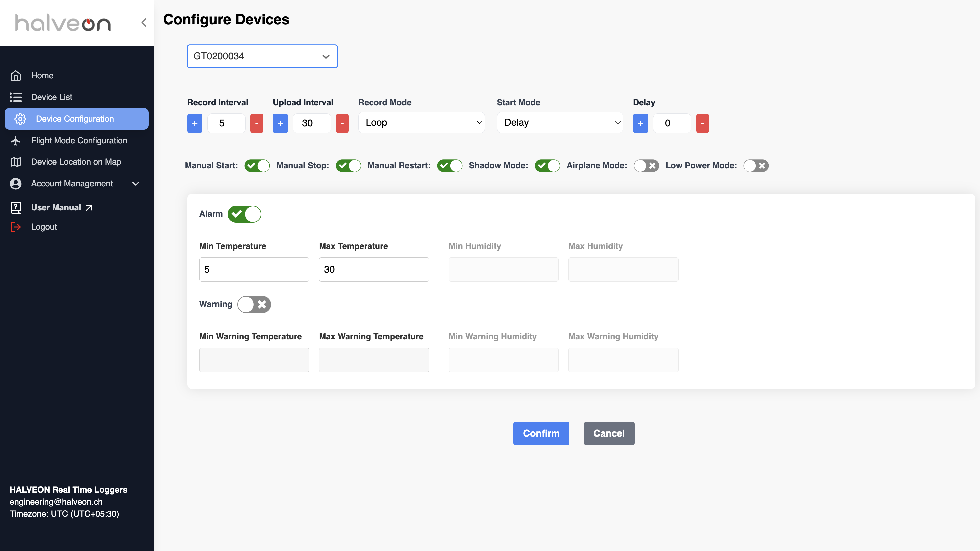
Task: Click the red Logout arrow icon
Action: click(16, 227)
